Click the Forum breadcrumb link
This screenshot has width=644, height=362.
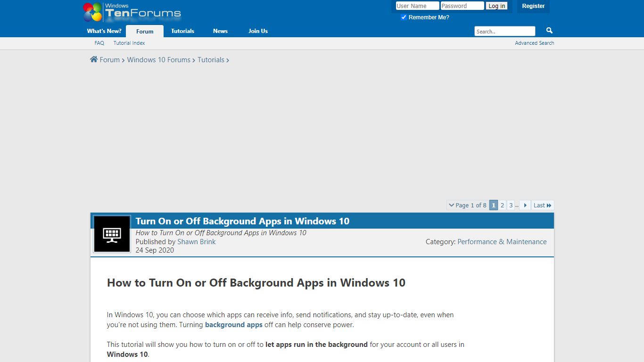[110, 60]
